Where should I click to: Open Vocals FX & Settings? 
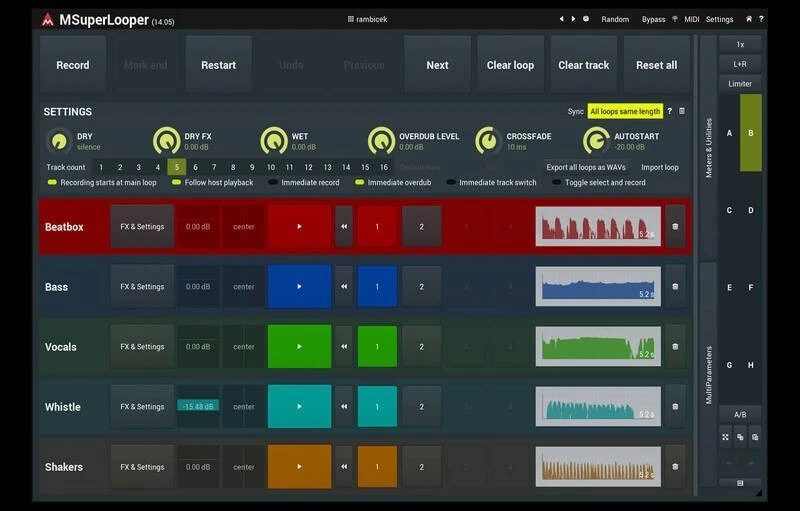tap(142, 347)
